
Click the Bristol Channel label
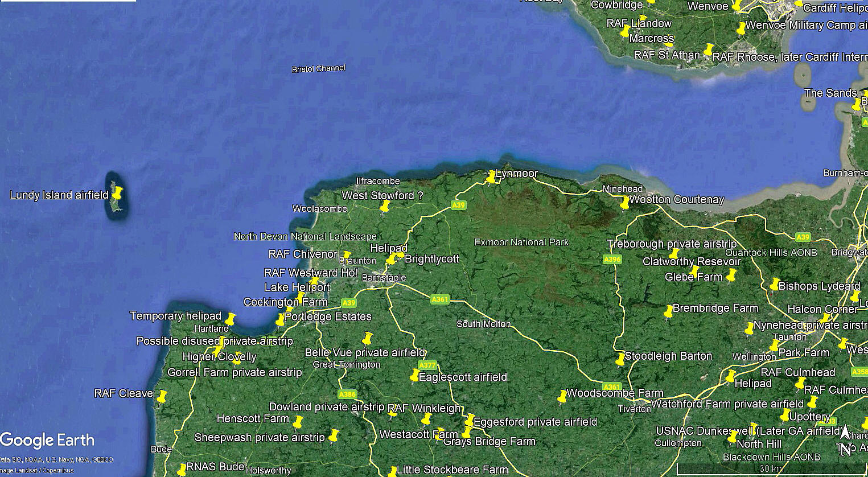coord(319,68)
